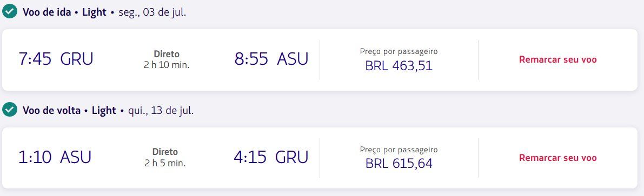Viewport: 644px width, 196px height.
Task: Click outbound Preço por passageiro label
Action: click(x=399, y=52)
